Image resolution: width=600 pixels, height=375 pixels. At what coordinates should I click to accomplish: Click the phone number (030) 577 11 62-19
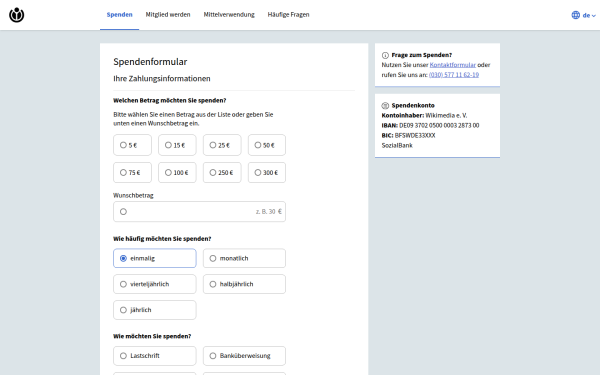(x=454, y=75)
